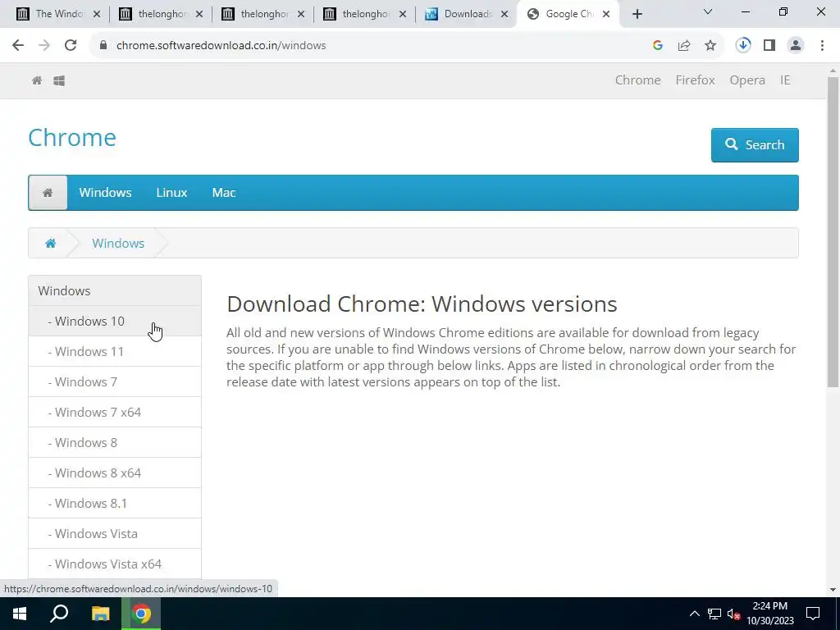Click the scrollbar down arrow
This screenshot has width=840, height=630.
(x=833, y=590)
